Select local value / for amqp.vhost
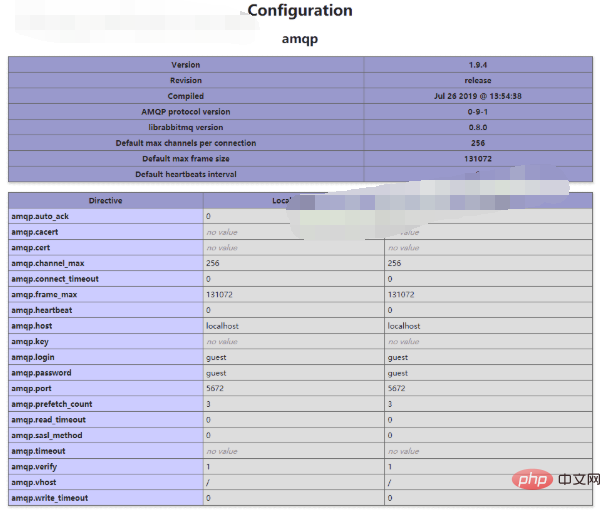 208,482
